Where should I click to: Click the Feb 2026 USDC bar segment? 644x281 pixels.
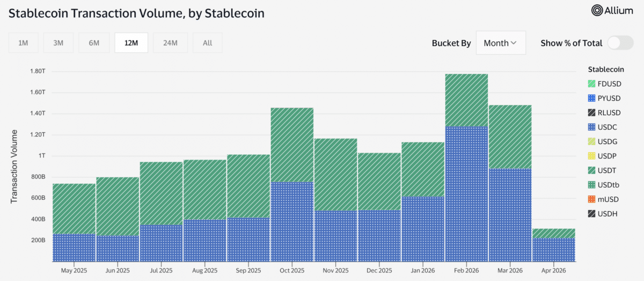[466, 193]
